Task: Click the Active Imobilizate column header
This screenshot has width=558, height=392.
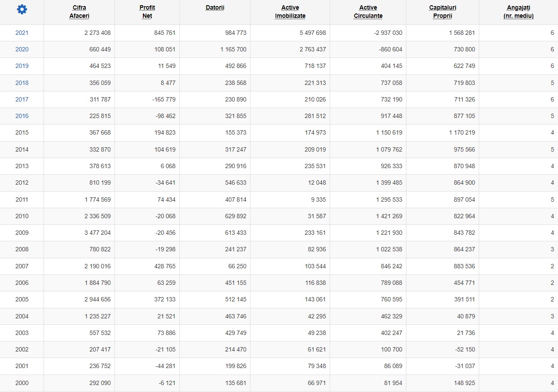Action: coord(290,12)
